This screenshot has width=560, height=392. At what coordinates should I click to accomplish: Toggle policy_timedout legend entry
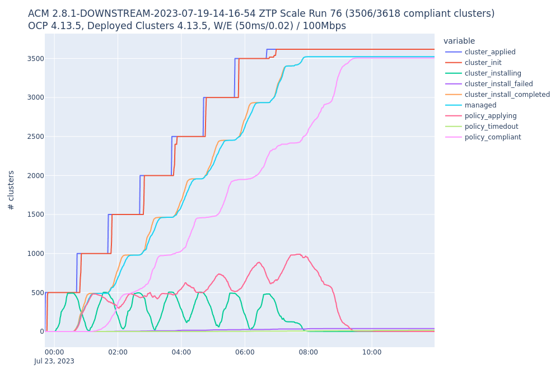tap(482, 127)
